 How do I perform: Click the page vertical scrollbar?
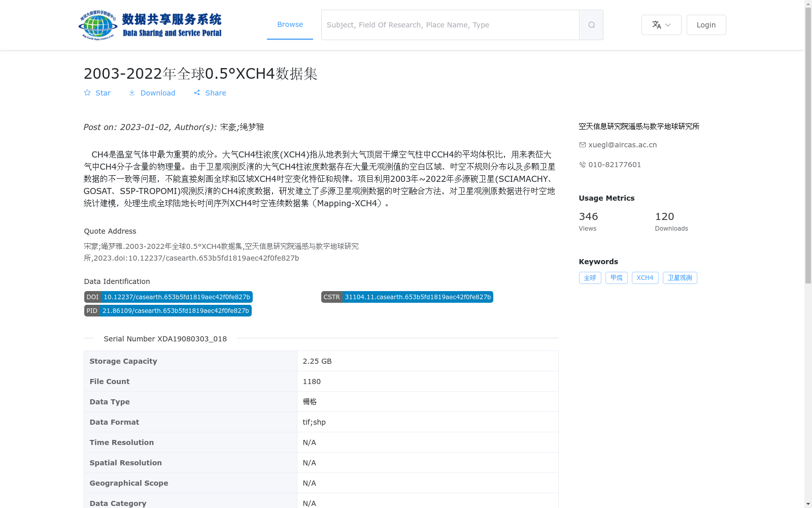pyautogui.click(x=808, y=145)
